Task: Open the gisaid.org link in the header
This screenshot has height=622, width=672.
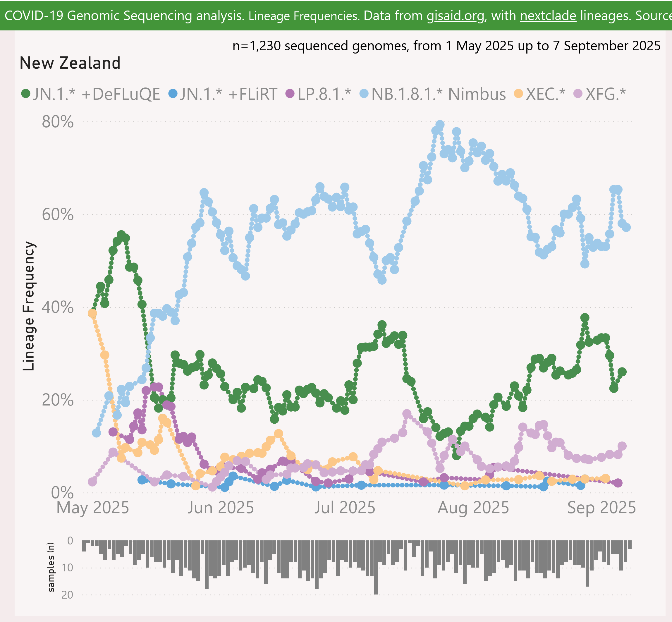Action: pyautogui.click(x=455, y=16)
